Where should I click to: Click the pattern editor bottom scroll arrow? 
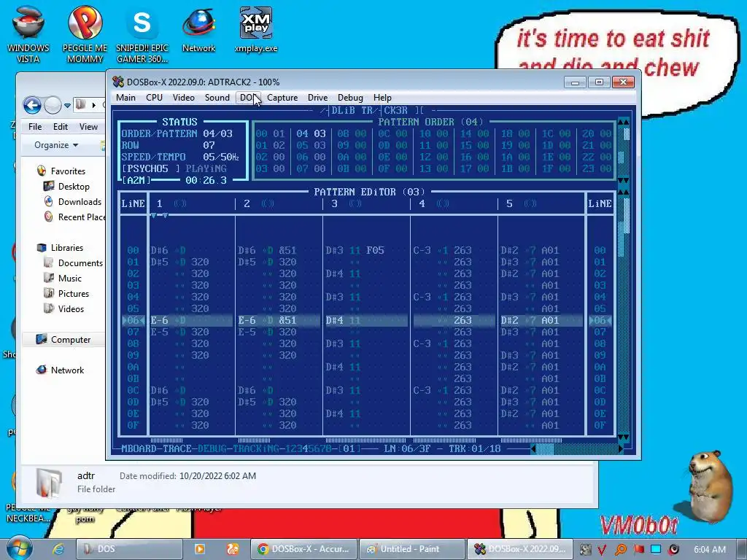coord(623,437)
